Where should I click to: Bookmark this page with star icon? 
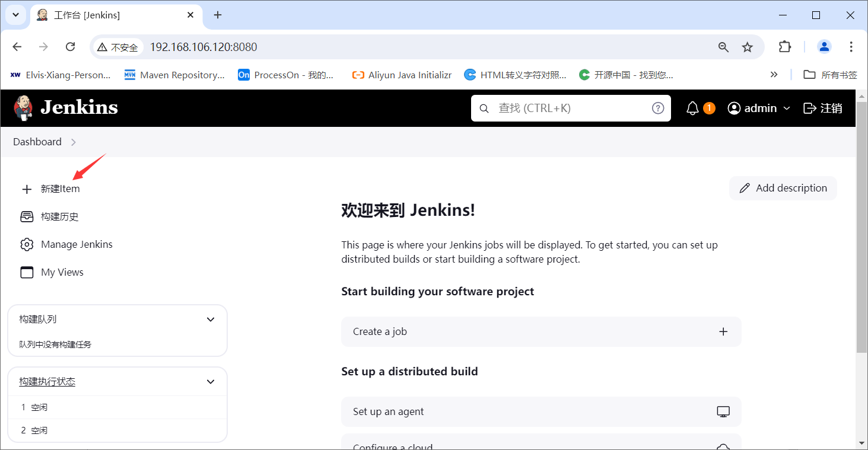point(748,47)
